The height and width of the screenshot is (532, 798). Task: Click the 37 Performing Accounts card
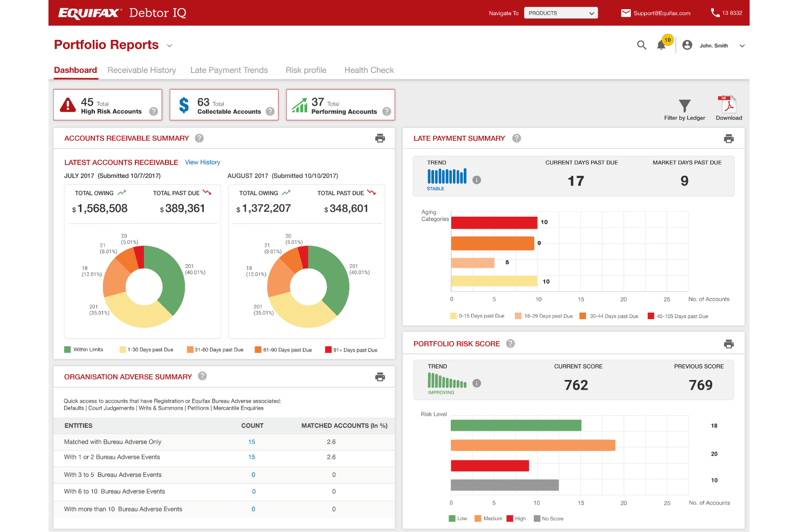[x=341, y=105]
